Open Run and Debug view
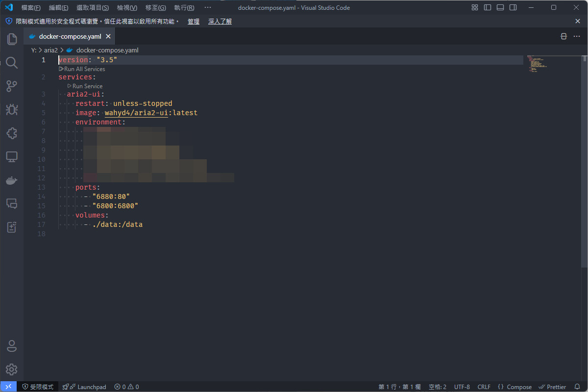Viewport: 588px width, 392px height. coord(12,110)
